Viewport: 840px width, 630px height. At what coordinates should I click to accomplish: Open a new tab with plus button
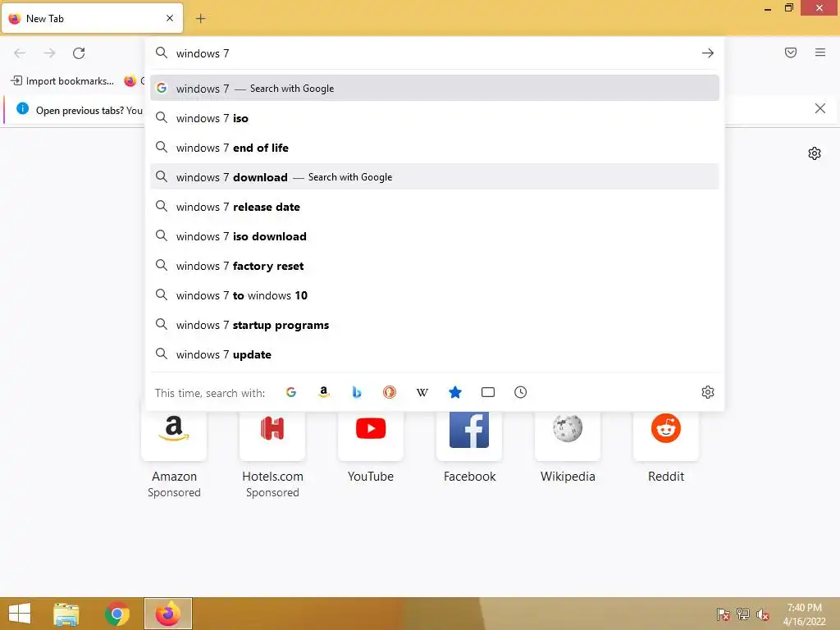[x=200, y=19]
